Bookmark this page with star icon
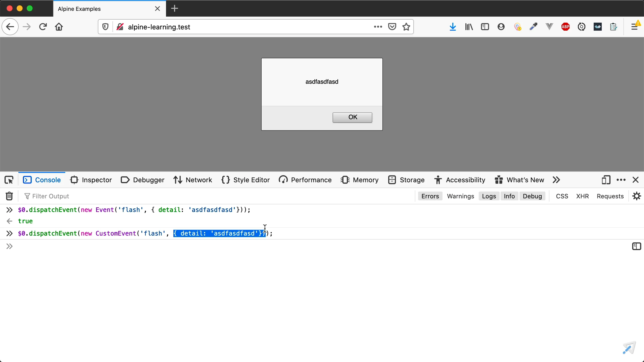This screenshot has height=362, width=644. point(407,27)
